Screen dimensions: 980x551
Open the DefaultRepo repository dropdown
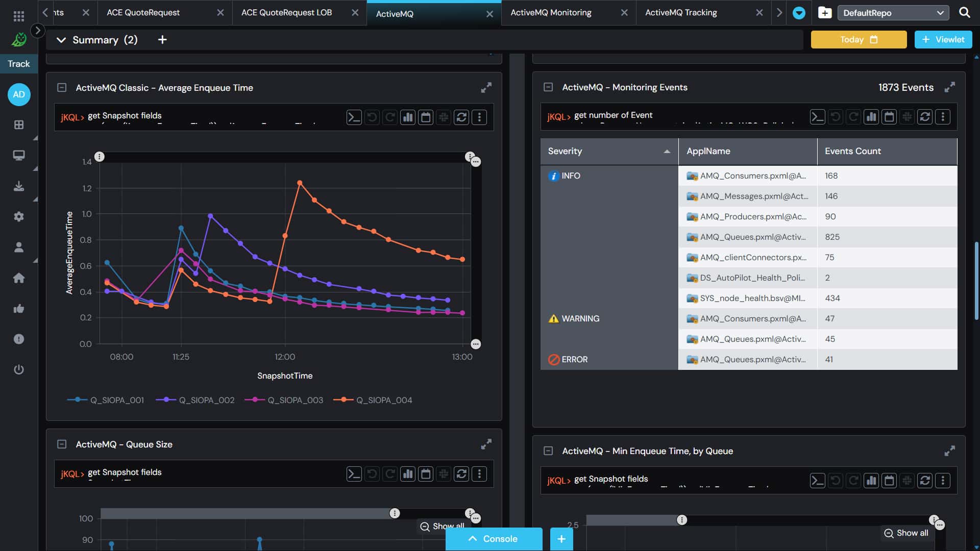click(893, 13)
